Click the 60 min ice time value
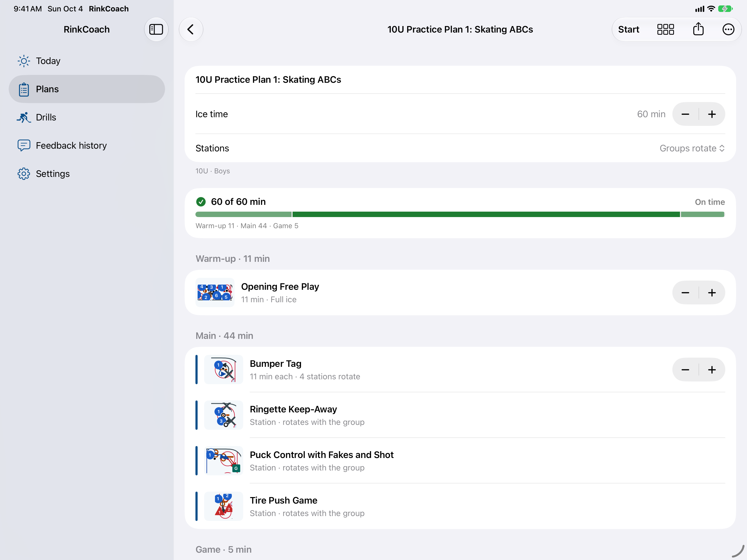Image resolution: width=747 pixels, height=560 pixels. [x=651, y=114]
